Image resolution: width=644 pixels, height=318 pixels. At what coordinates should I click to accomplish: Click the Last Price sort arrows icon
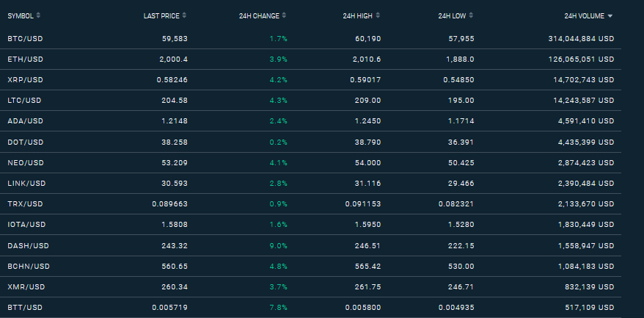click(x=184, y=15)
